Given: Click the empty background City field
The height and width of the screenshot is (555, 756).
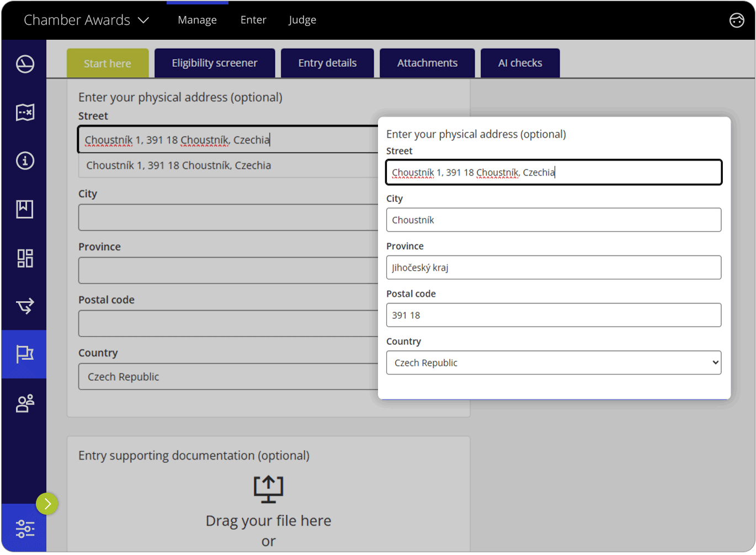Looking at the screenshot, I should (x=228, y=217).
